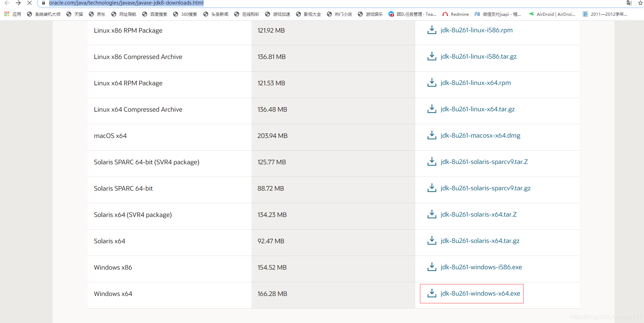The image size is (644, 323).
Task: Open the 京东 bookmark
Action: coord(97,14)
